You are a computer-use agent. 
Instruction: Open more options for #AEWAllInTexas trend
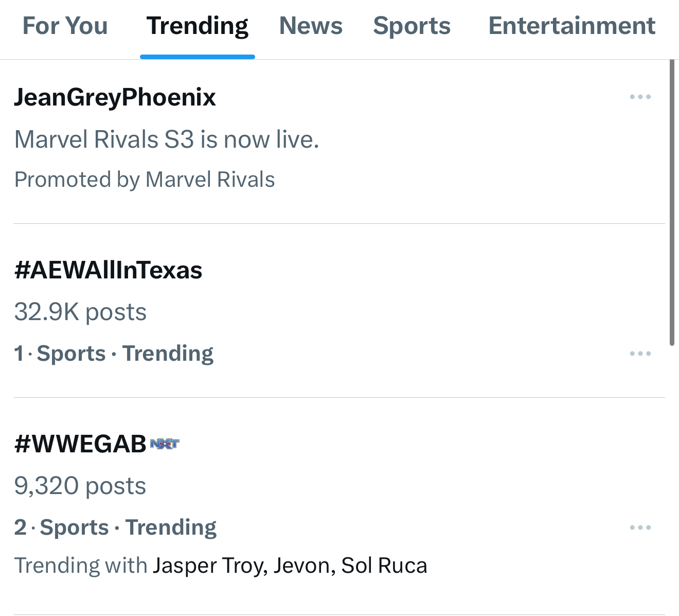640,354
